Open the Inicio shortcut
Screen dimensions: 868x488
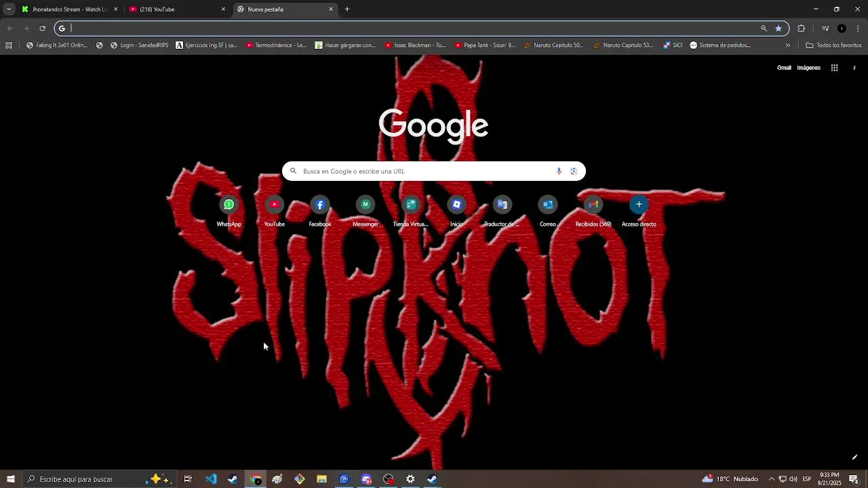click(x=456, y=211)
